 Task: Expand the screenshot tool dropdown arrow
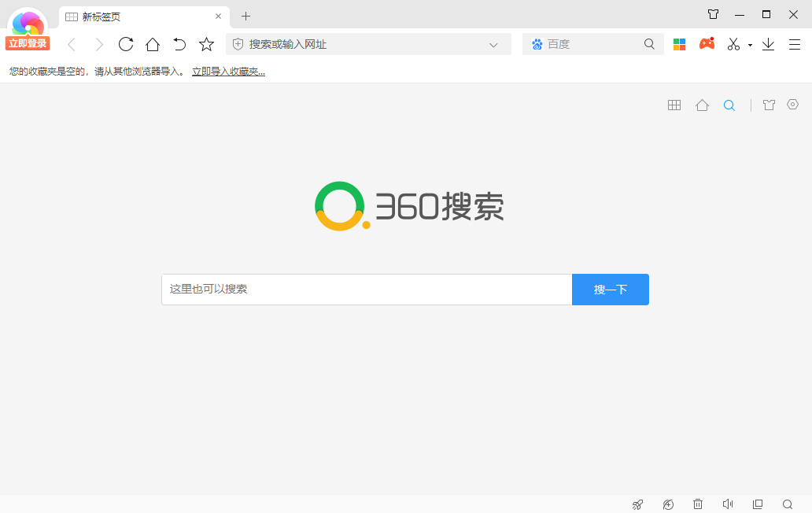[x=750, y=45]
